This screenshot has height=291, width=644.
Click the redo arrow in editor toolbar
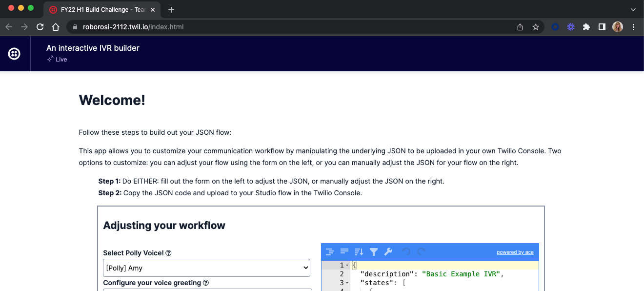[x=421, y=252]
